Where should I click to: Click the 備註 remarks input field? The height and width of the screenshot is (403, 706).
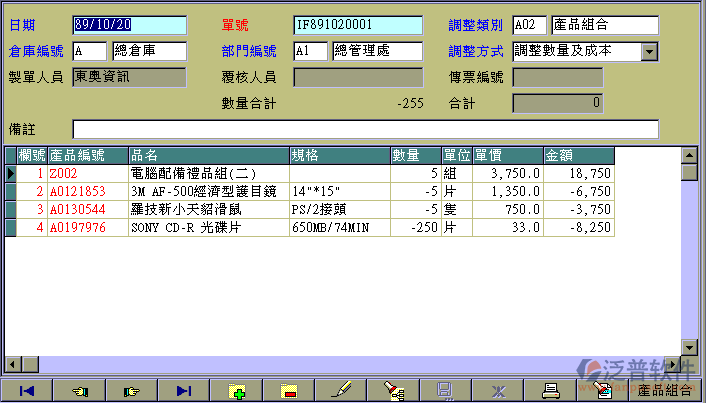tap(366, 130)
